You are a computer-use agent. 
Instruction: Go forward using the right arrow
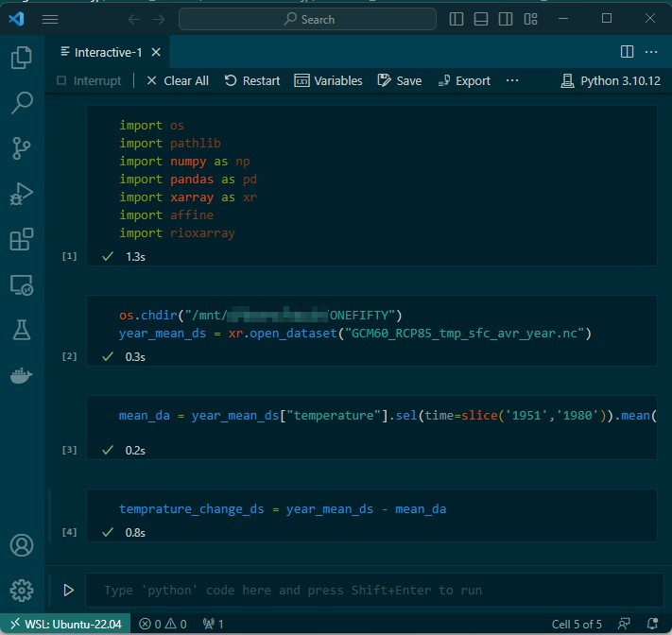[159, 19]
